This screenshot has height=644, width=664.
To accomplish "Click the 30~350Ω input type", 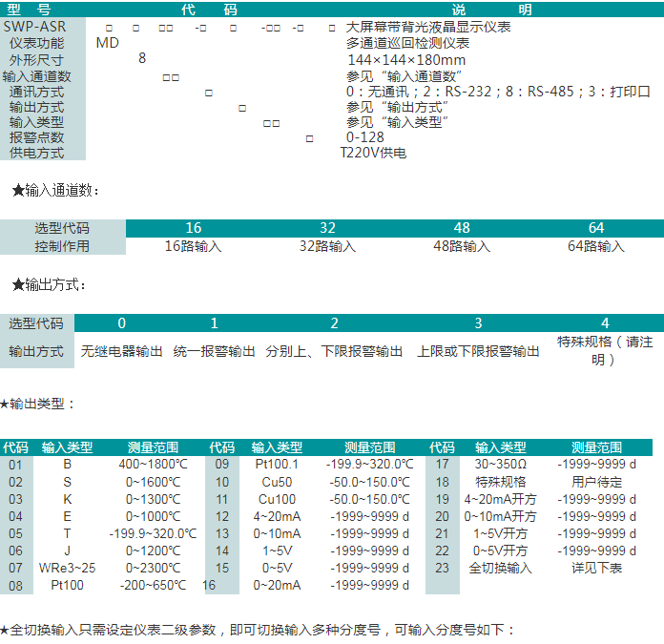I will tap(501, 464).
